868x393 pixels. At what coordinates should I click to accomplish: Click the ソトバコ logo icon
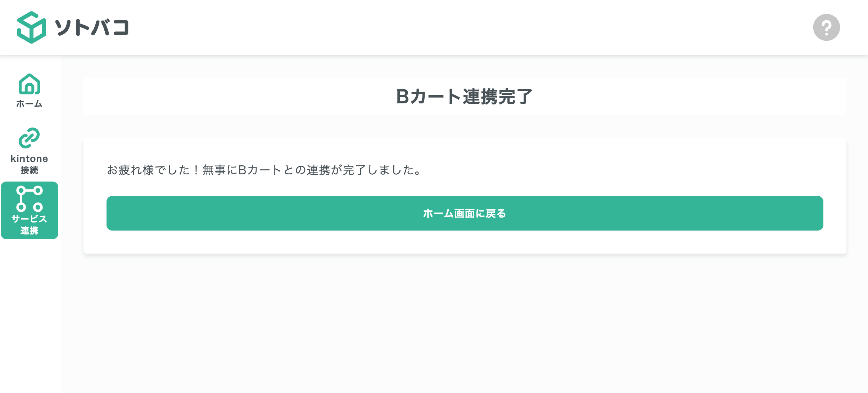31,27
